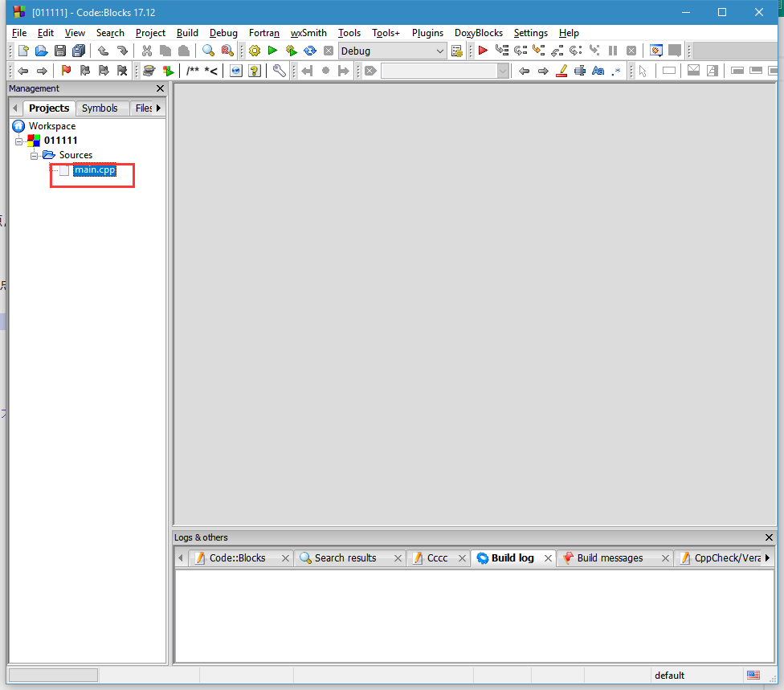Click the Break debugger pause icon

pos(612,51)
